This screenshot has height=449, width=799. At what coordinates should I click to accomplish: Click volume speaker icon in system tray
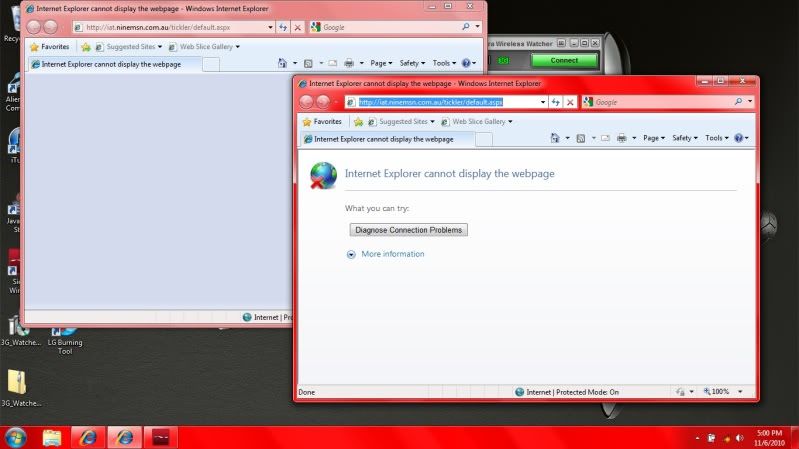[x=739, y=438]
